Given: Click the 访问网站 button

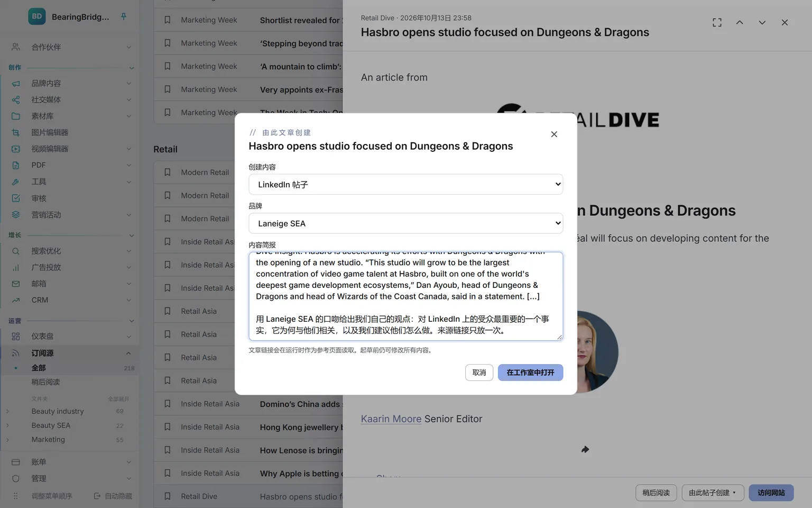Looking at the screenshot, I should point(771,493).
